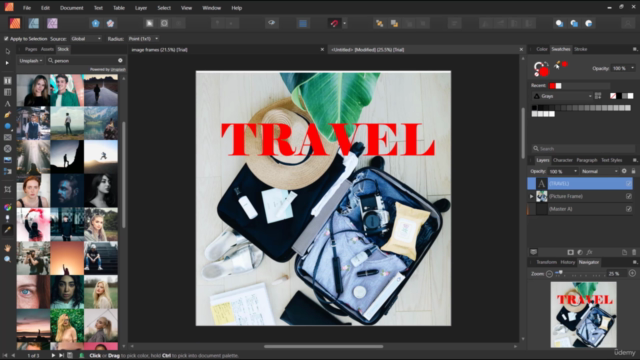
Task: Select the Pen tool
Action: click(7, 115)
